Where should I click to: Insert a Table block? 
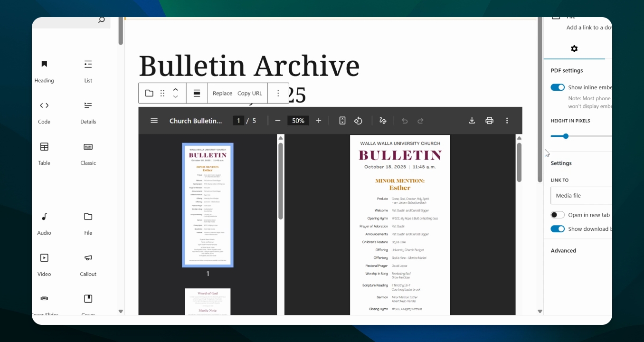44,154
